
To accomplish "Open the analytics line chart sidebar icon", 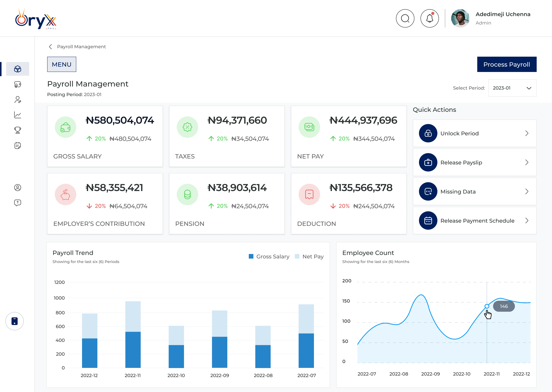I will coord(18,115).
